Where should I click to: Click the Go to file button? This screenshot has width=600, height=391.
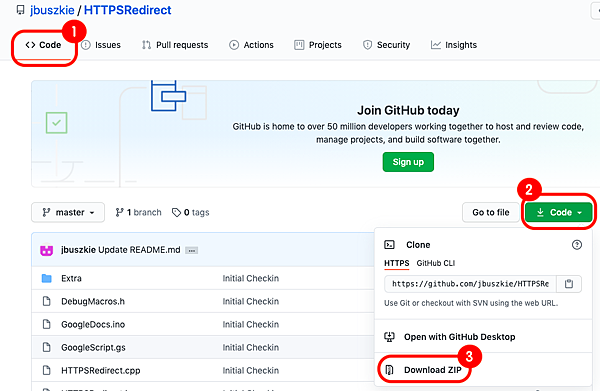[x=491, y=212]
